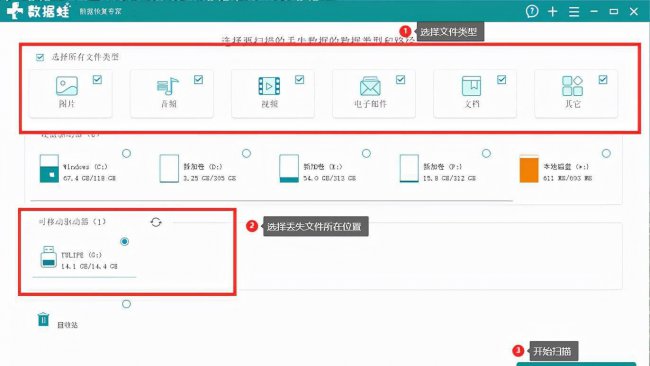Click the 电子邮件 envelope icon
Screen dimensions: 650x366
pos(370,86)
